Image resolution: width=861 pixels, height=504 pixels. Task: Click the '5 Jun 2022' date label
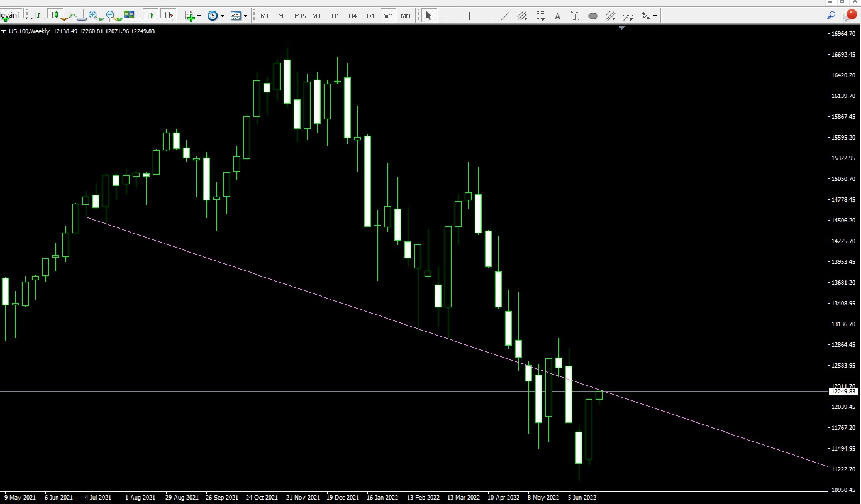[582, 497]
